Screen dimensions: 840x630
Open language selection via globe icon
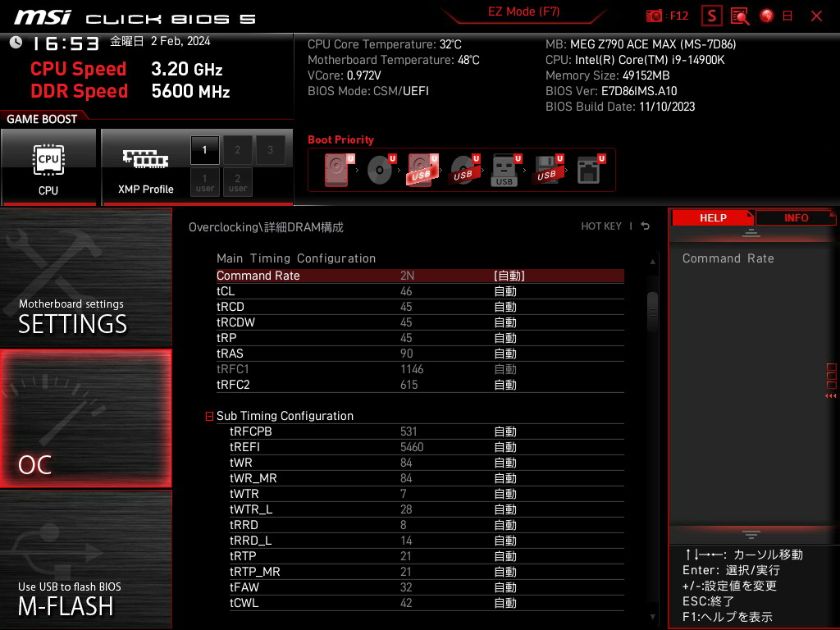click(x=767, y=16)
